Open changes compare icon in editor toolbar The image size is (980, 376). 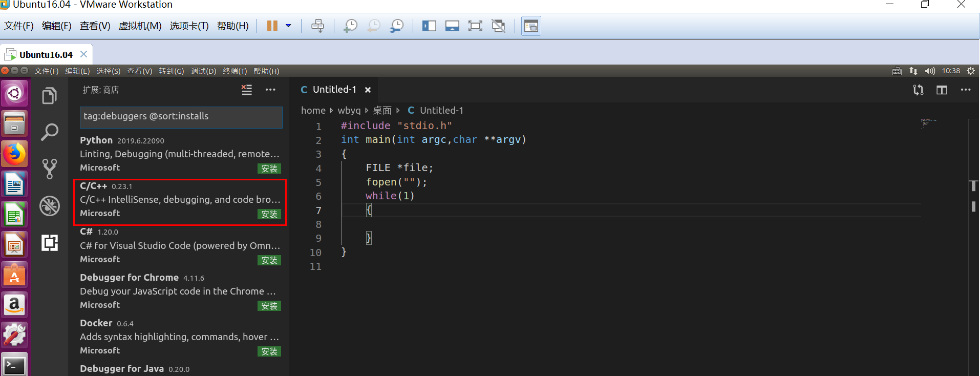click(x=918, y=90)
